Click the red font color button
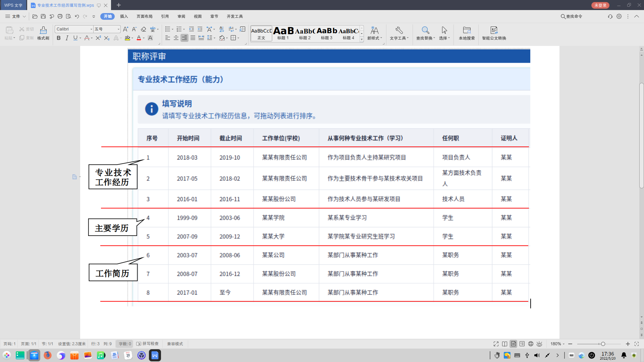The height and width of the screenshot is (362, 644). [x=139, y=38]
